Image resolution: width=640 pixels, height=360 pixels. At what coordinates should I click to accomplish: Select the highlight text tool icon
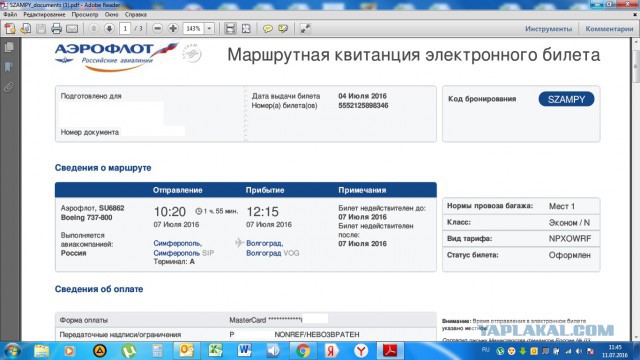pos(283,29)
